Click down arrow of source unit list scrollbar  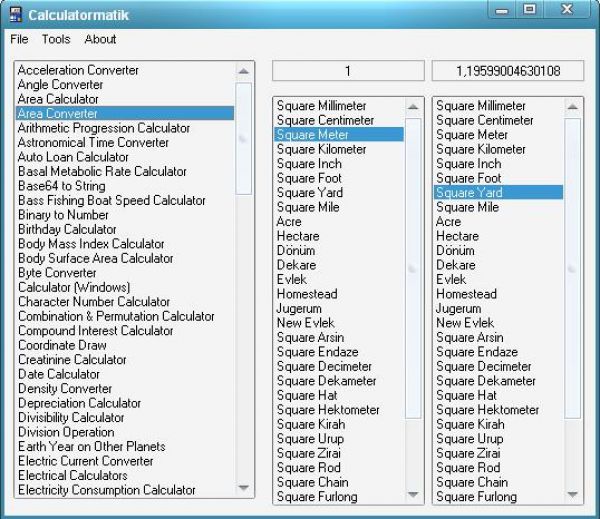point(413,495)
